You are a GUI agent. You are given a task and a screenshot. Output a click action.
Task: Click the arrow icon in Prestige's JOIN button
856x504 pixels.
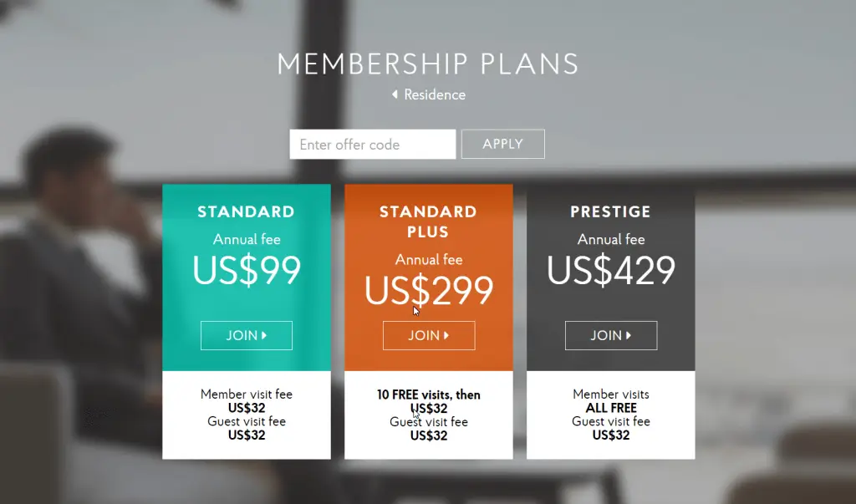pyautogui.click(x=629, y=335)
